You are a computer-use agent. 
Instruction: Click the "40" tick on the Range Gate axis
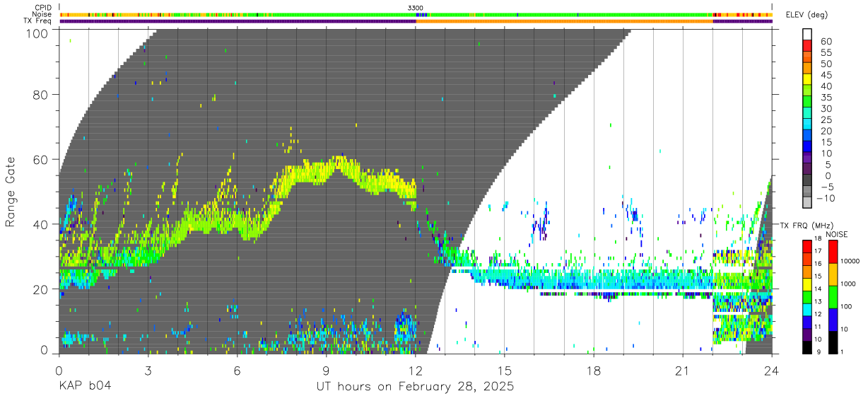pyautogui.click(x=40, y=224)
